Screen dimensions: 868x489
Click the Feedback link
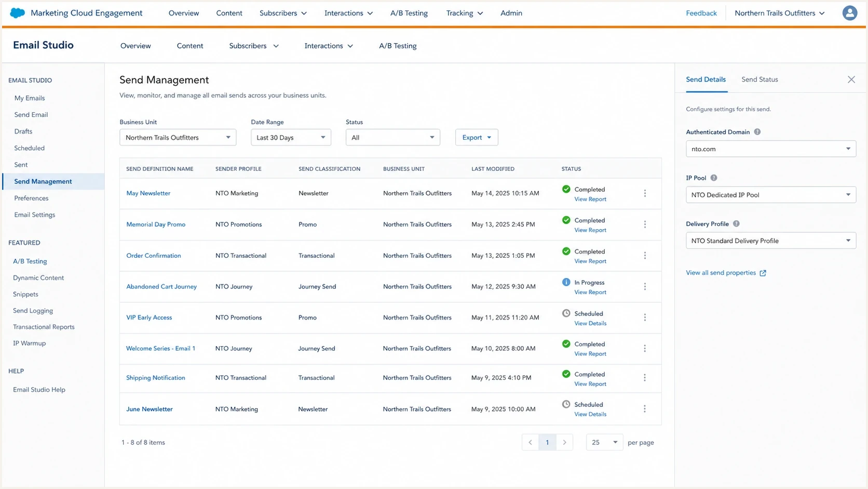[701, 13]
